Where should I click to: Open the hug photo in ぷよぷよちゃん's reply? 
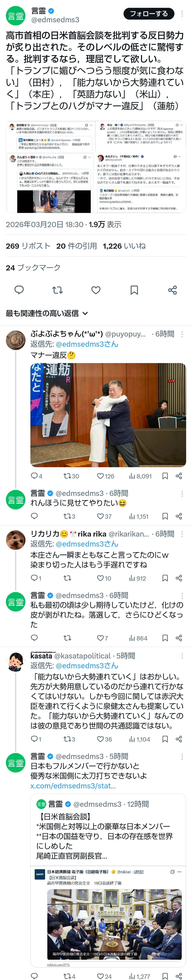click(x=108, y=415)
